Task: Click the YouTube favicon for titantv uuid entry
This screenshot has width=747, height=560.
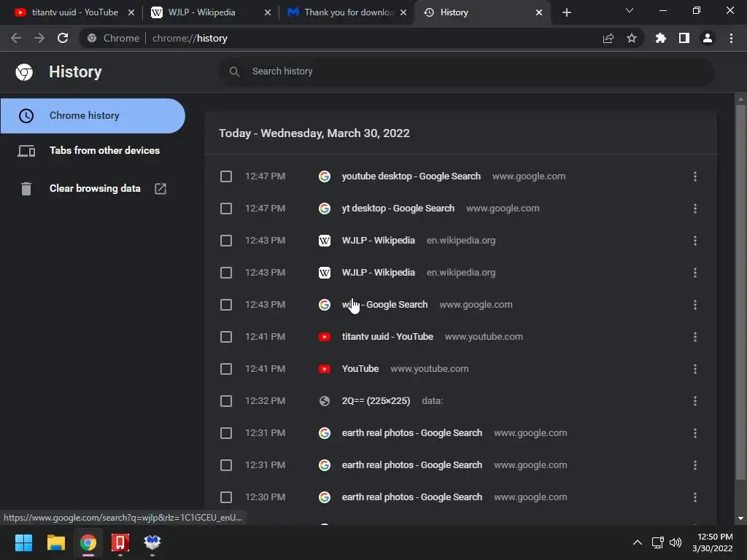Action: tap(325, 337)
